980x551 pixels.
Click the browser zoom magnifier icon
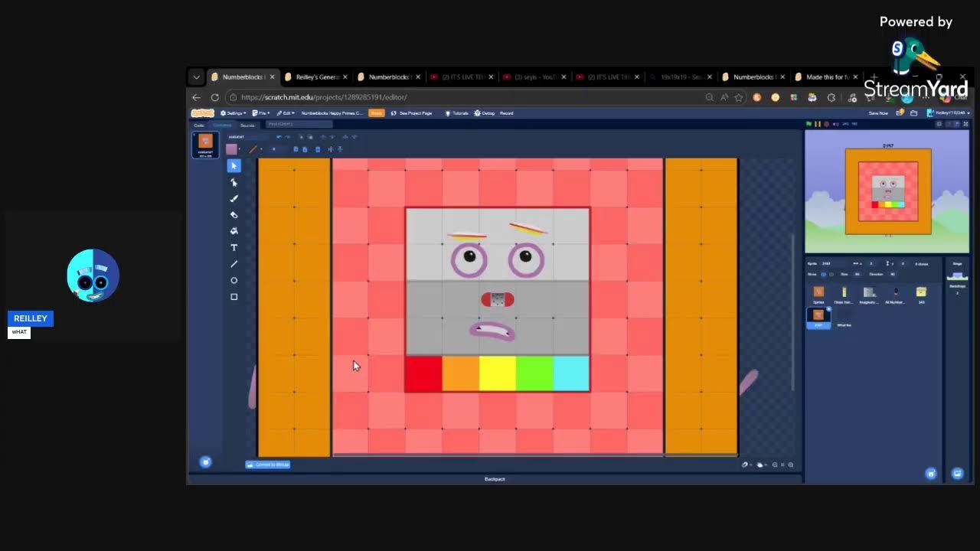tap(709, 97)
